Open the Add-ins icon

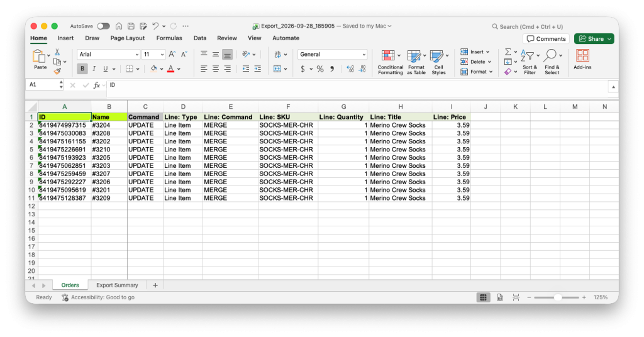(582, 60)
